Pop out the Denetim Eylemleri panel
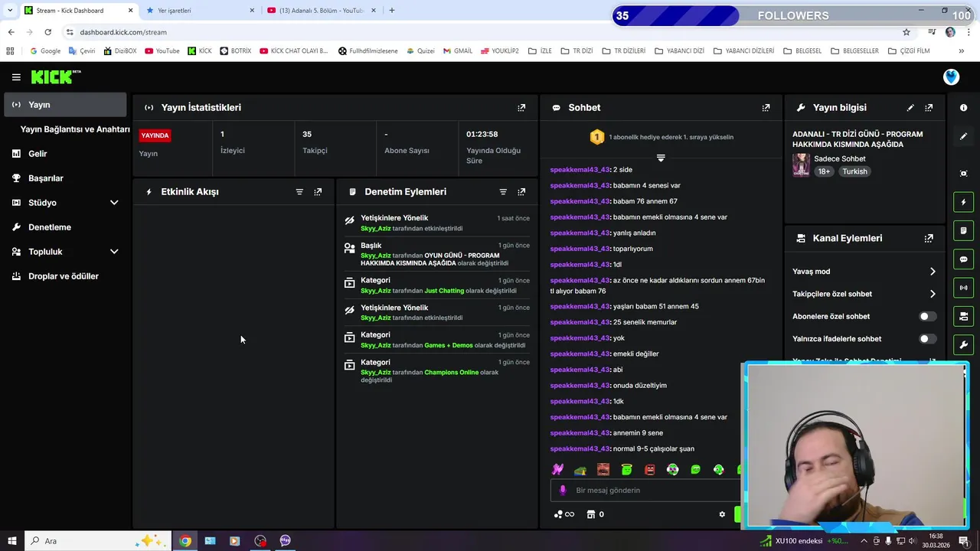 point(521,192)
